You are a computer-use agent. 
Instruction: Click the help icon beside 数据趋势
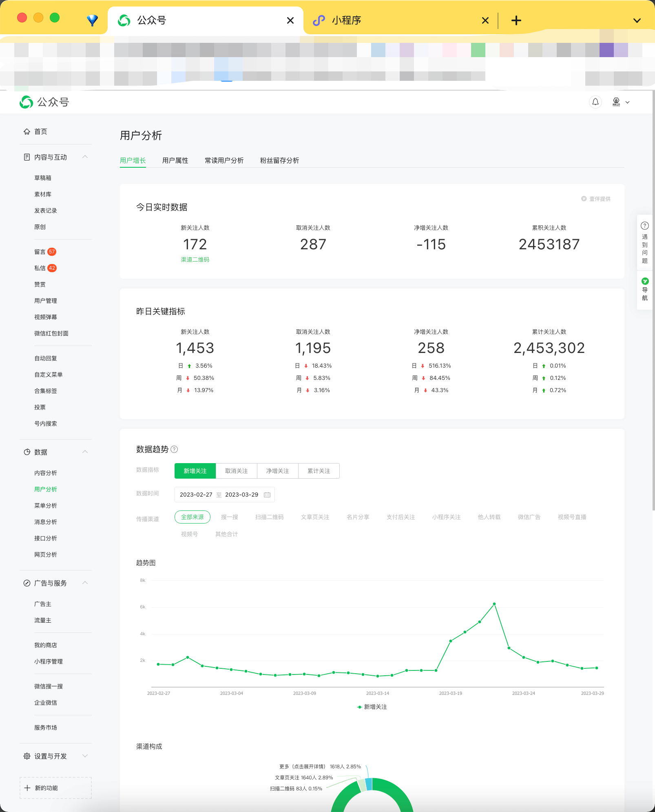(174, 449)
